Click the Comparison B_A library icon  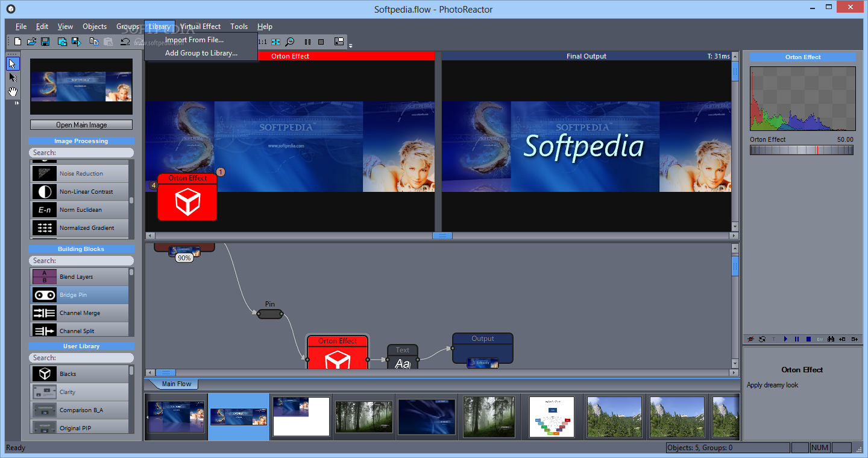(44, 410)
